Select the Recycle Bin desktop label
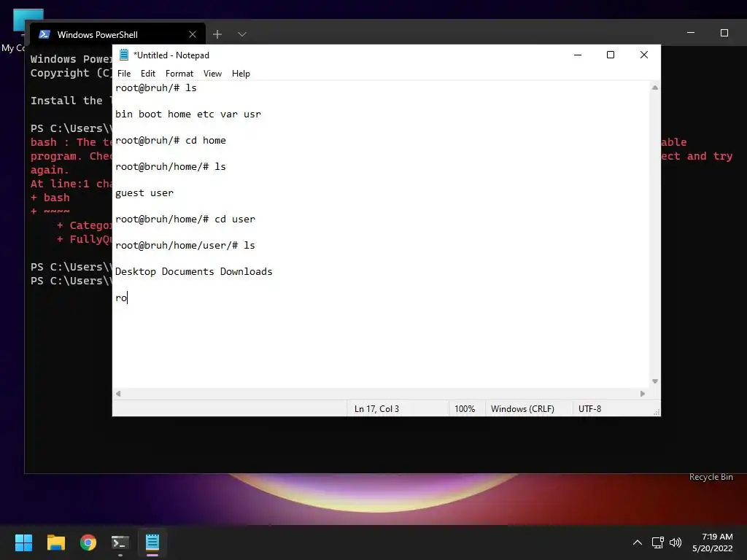 tap(711, 477)
